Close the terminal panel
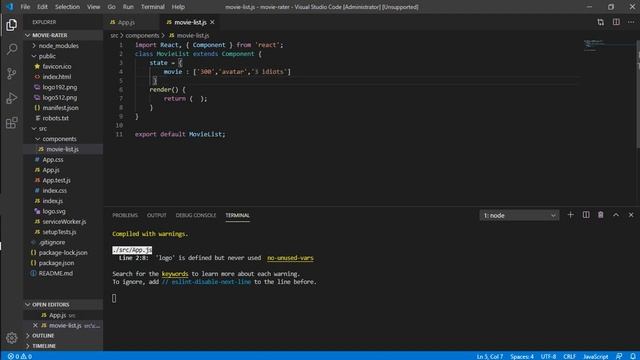The height and width of the screenshot is (360, 640). tap(631, 215)
